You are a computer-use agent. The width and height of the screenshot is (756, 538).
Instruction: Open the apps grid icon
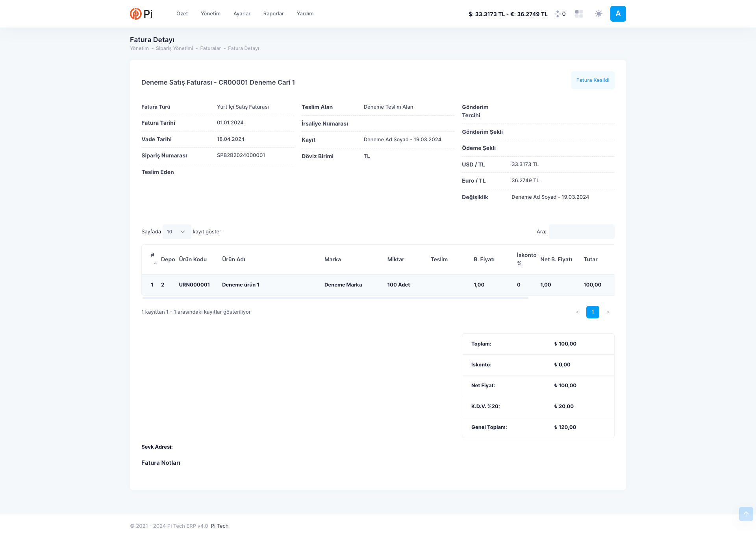[x=579, y=14]
